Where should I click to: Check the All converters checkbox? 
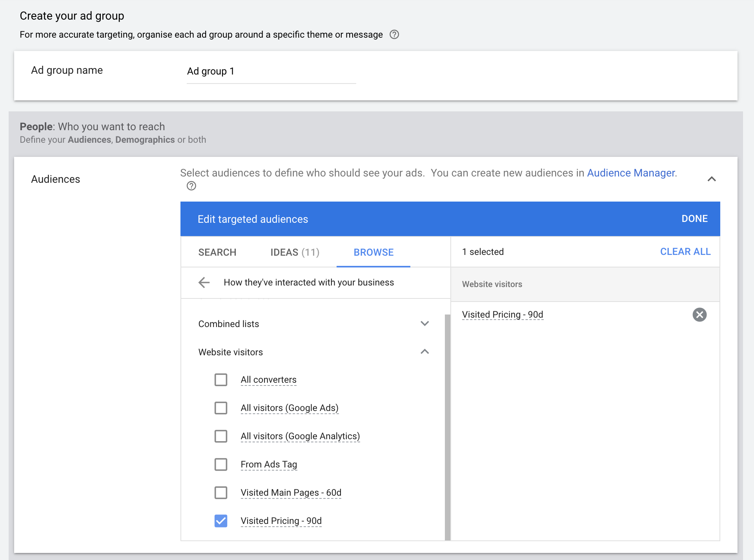tap(221, 379)
